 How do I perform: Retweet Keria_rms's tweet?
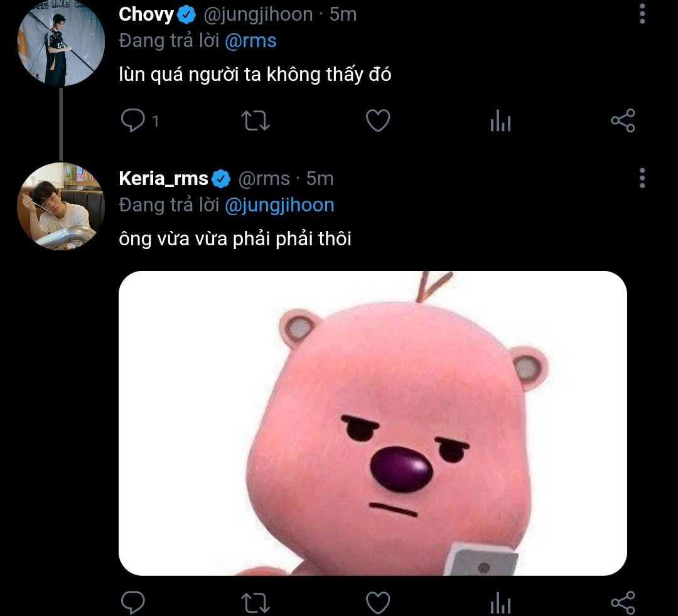[x=255, y=603]
